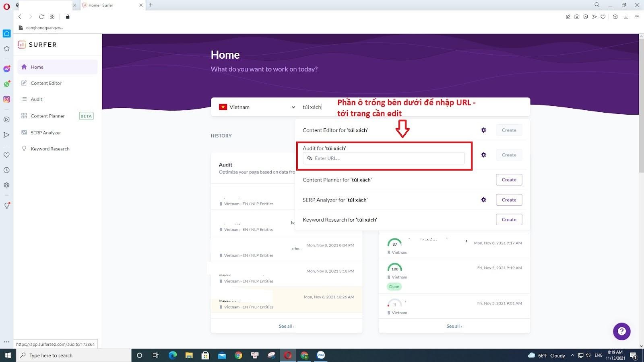644x362 pixels.
Task: Click the Surfer logo
Action: click(37, 45)
